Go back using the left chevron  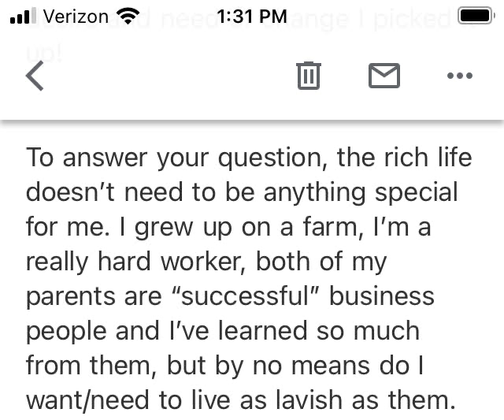(x=35, y=76)
